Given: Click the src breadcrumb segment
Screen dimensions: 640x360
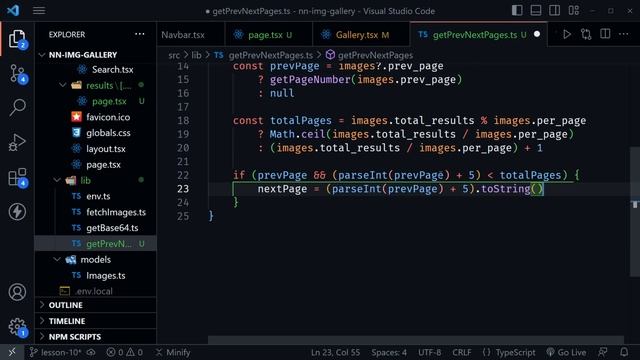Looking at the screenshot, I should coord(174,55).
